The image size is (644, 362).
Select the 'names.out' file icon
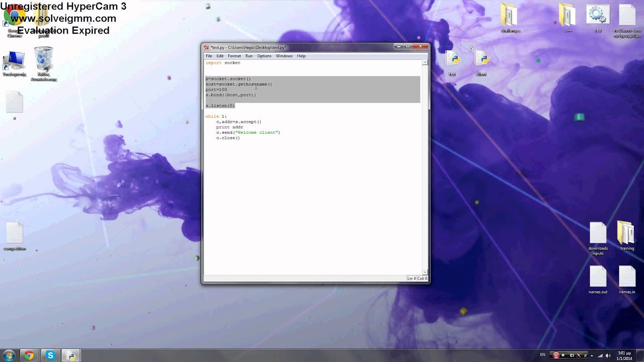coord(598,280)
